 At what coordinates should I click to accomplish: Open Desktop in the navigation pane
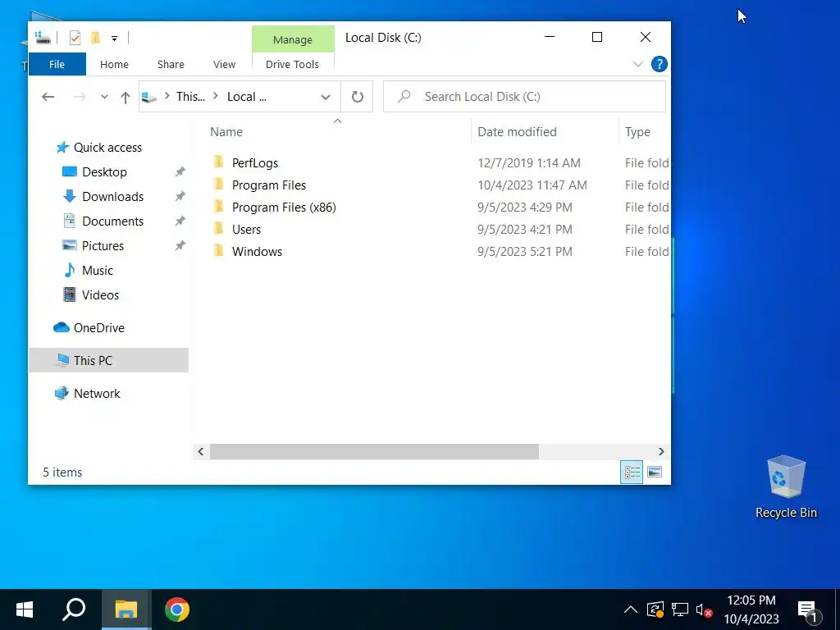[104, 172]
